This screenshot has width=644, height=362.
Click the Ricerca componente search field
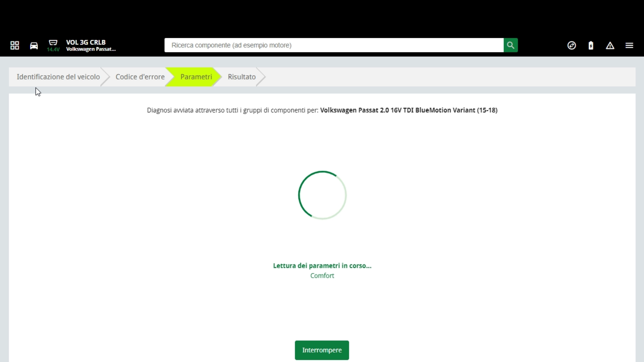[334, 45]
